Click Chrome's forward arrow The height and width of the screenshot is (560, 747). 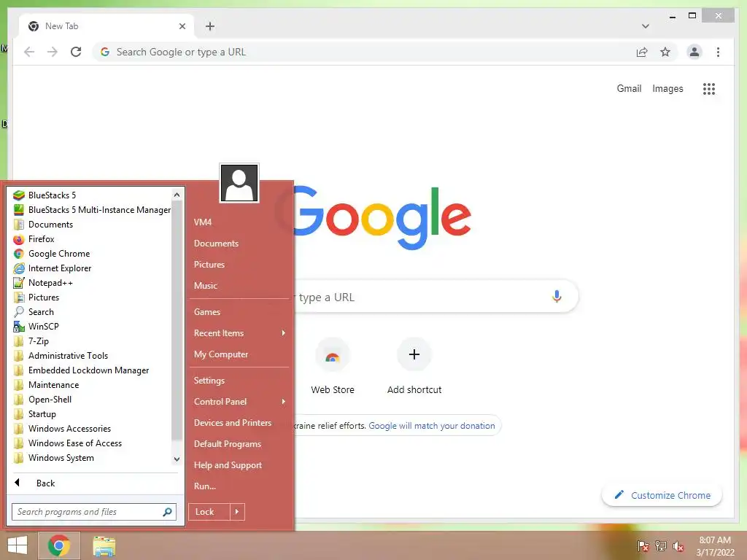53,52
